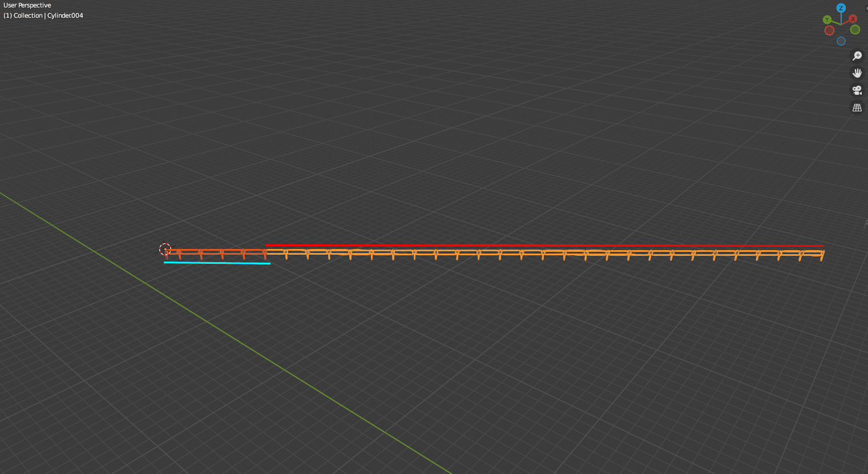Click the hollow blue negative Z ball
Viewport: 868px width, 474px height.
click(x=841, y=41)
